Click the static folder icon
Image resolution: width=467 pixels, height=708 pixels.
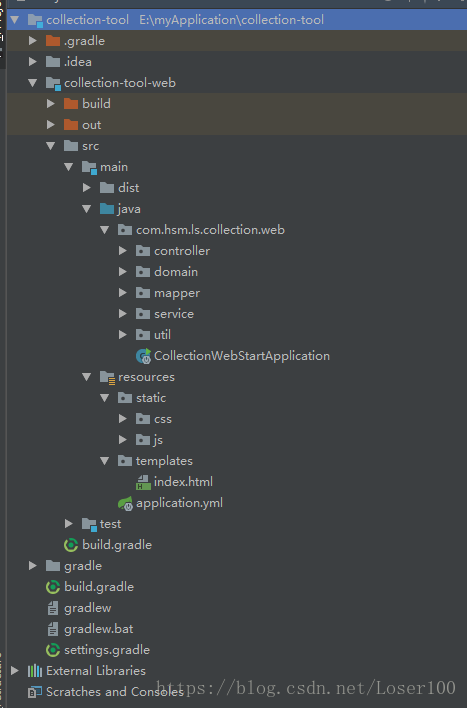[x=125, y=398]
